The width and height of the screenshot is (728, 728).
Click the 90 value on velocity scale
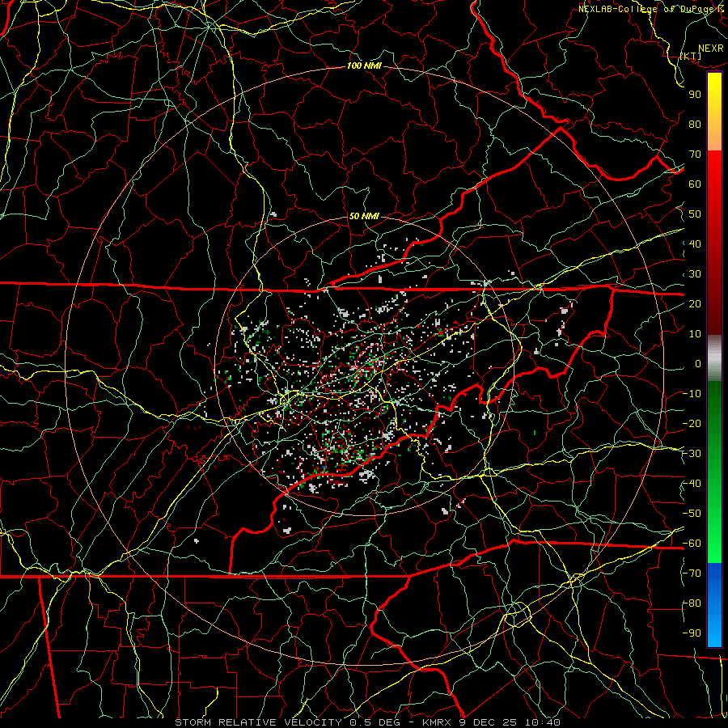point(695,95)
